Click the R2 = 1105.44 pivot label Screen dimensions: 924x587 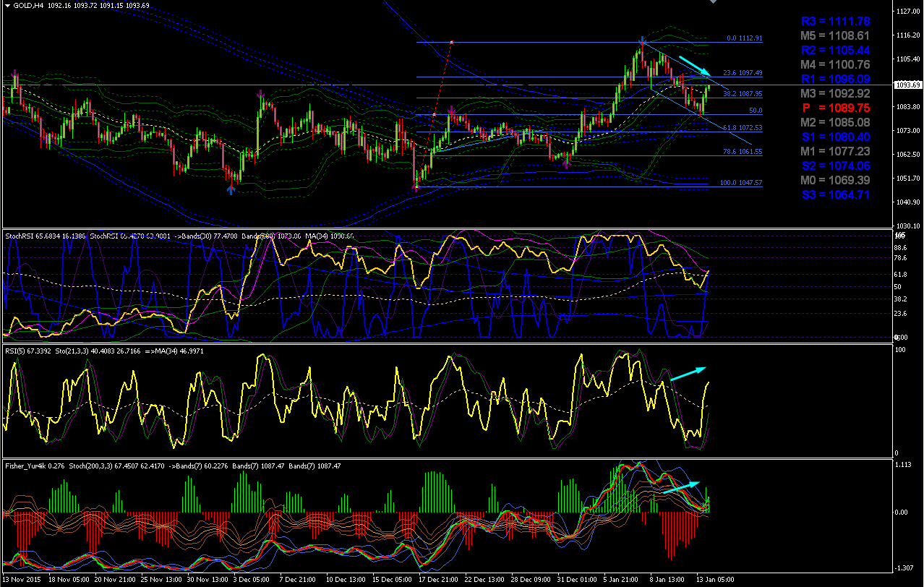point(836,50)
